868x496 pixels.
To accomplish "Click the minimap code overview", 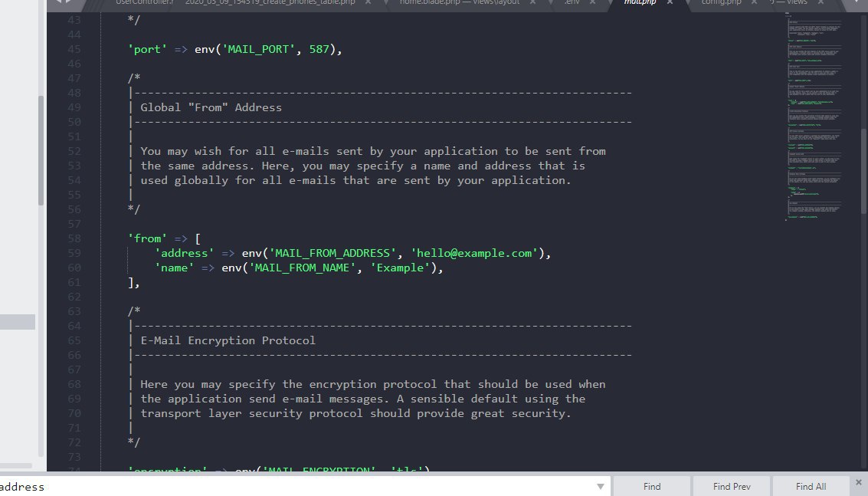I will [x=814, y=117].
